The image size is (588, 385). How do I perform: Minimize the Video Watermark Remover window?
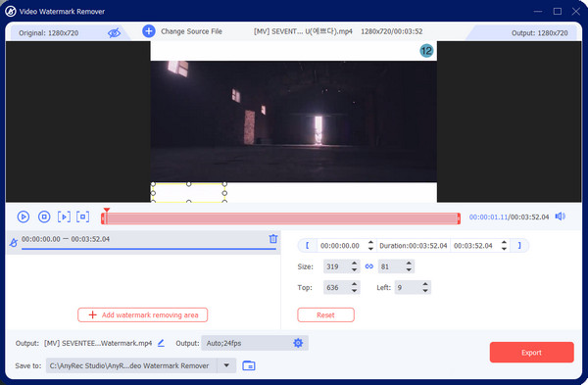point(538,11)
